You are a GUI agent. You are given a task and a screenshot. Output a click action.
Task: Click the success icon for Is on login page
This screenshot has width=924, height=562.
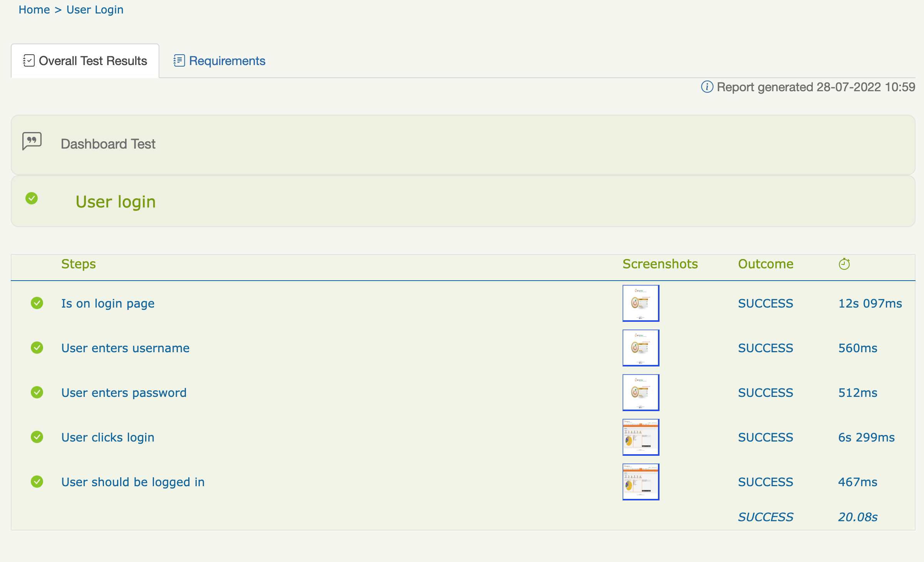(37, 303)
